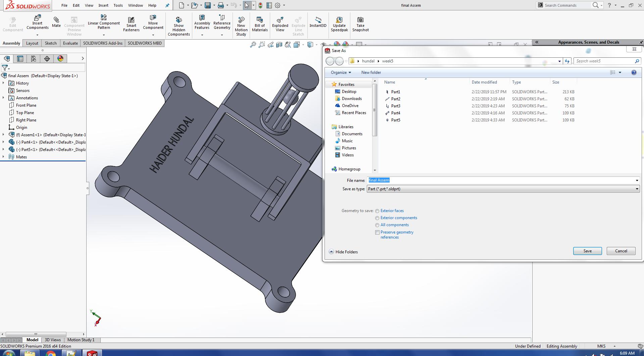Open the Save as type dropdown
This screenshot has height=356, width=644.
[x=503, y=189]
